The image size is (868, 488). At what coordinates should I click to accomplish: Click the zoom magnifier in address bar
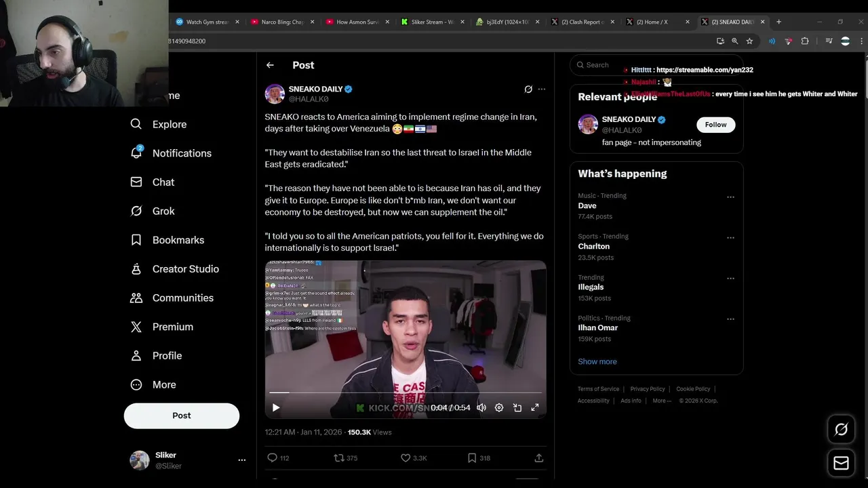pyautogui.click(x=734, y=41)
